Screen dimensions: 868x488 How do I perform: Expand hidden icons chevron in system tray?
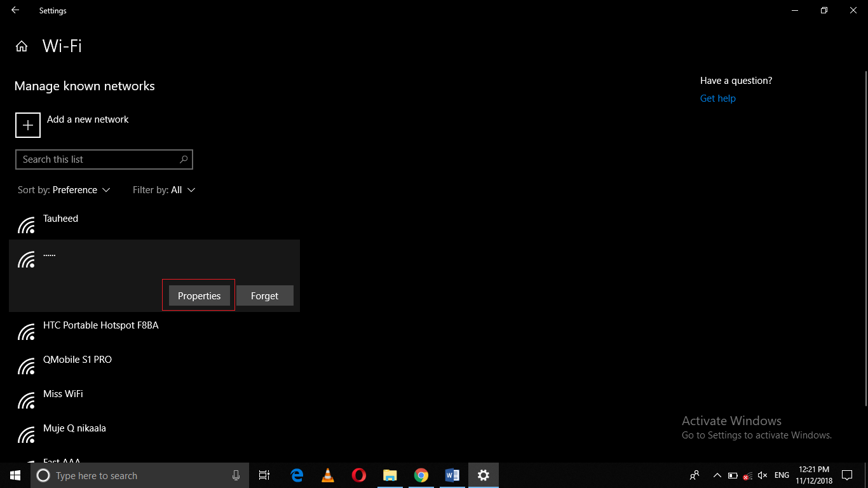[x=717, y=475]
